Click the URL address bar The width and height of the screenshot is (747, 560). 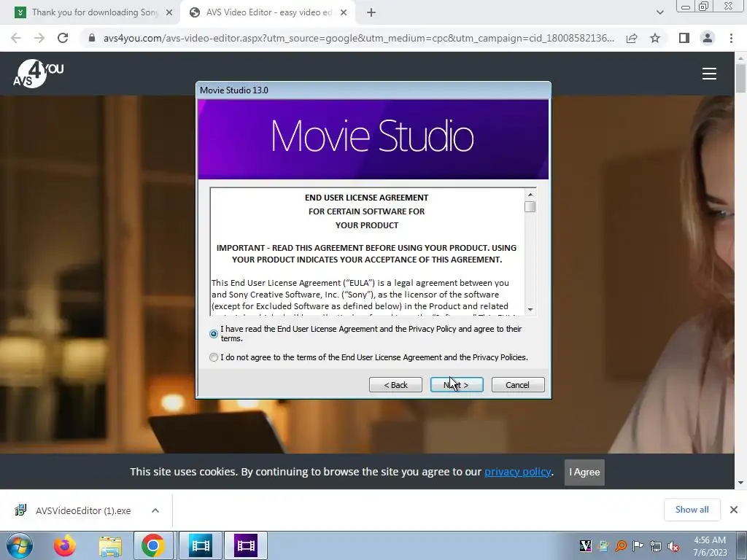tap(358, 38)
